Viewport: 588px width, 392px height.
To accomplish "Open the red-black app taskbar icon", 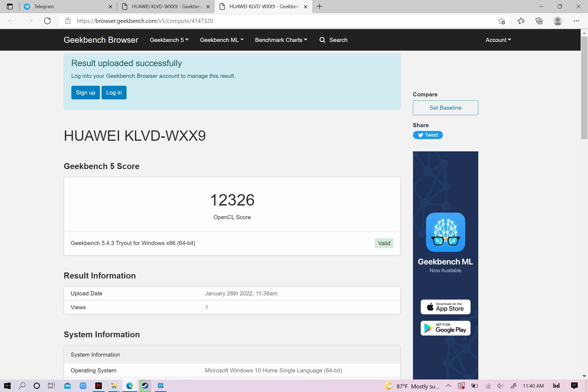I will click(99, 386).
